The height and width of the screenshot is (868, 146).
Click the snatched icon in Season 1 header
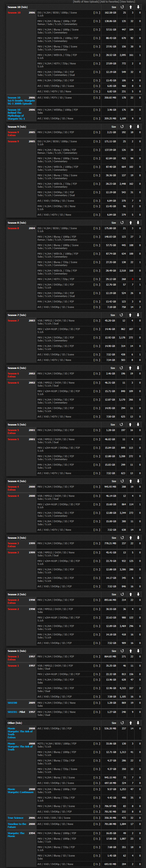point(122,651)
